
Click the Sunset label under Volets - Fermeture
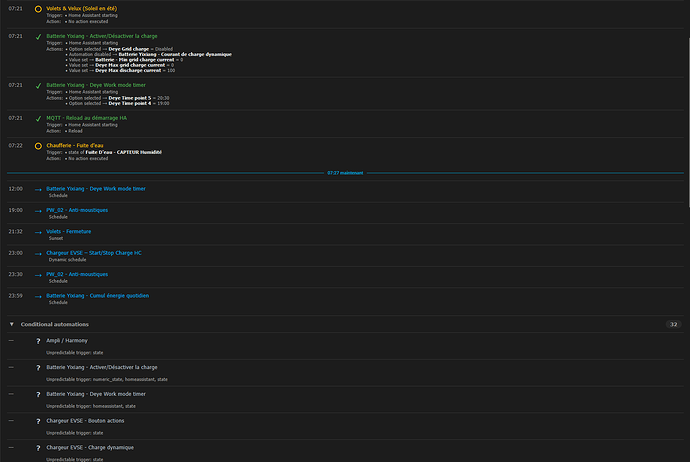pyautogui.click(x=56, y=238)
